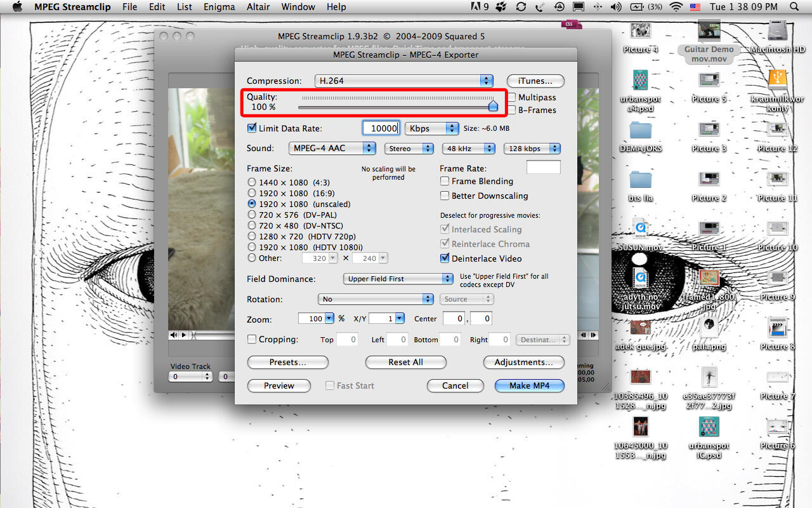Click the Wi-Fi status icon
Screen dimensions: 812x508
pos(676,7)
